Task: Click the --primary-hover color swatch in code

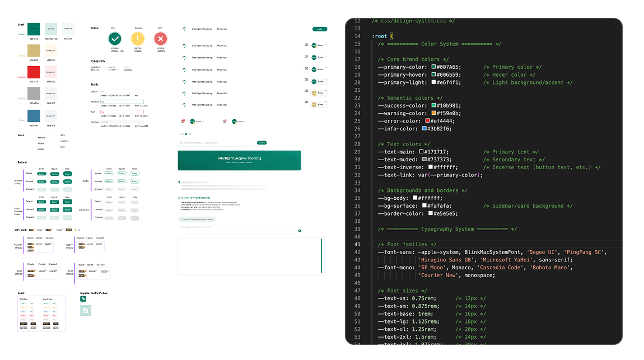Action: (x=433, y=74)
